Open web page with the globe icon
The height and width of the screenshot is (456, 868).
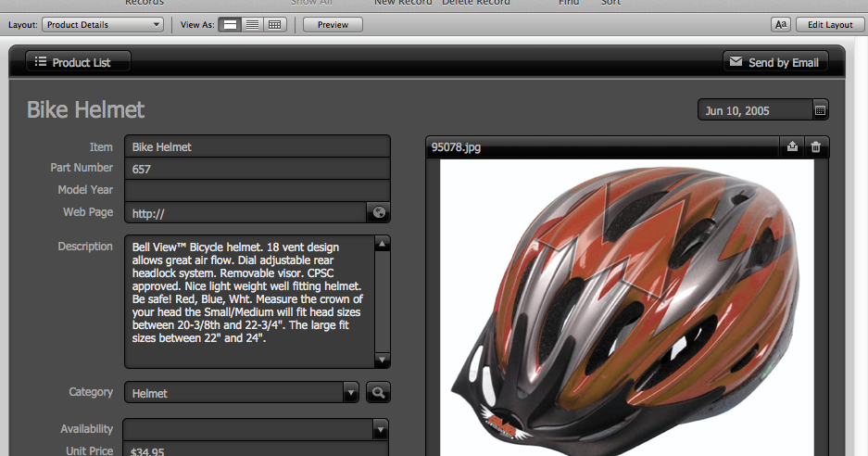pos(379,213)
